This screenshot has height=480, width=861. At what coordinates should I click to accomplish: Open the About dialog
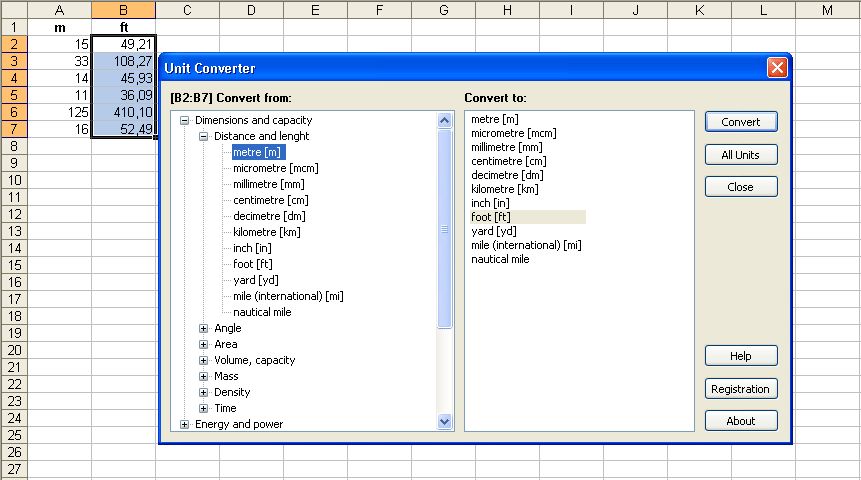tap(741, 421)
